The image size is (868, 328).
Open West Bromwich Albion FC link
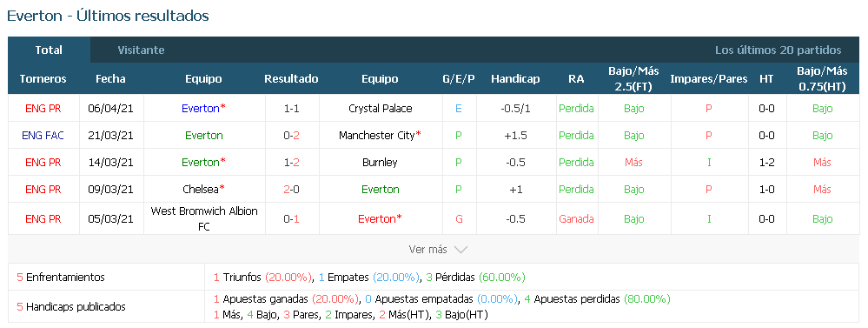203,219
